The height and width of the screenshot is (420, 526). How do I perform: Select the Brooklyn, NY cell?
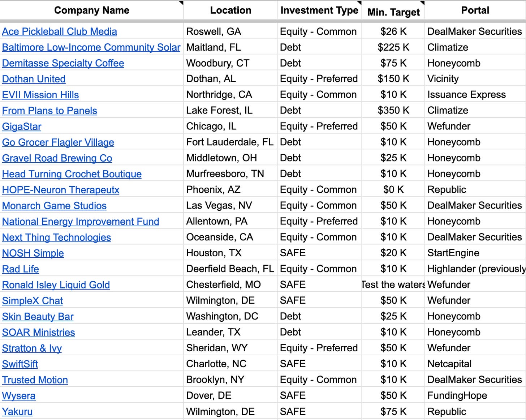230,380
